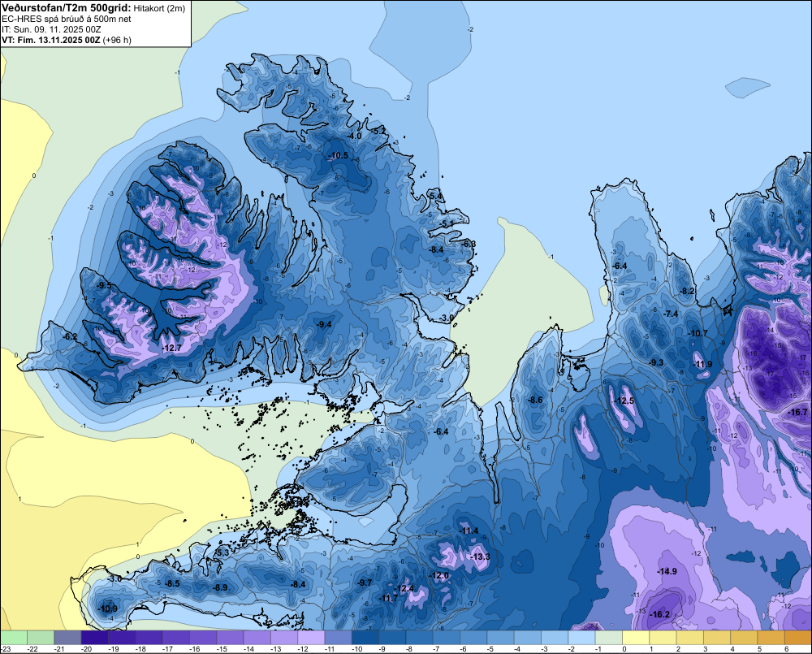Click the -8.2 temperature label
The width and height of the screenshot is (812, 654).
point(688,291)
